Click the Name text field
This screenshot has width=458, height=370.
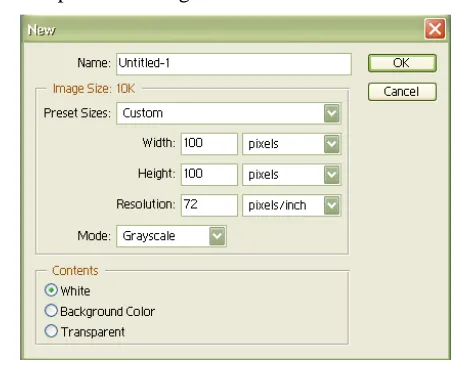234,64
